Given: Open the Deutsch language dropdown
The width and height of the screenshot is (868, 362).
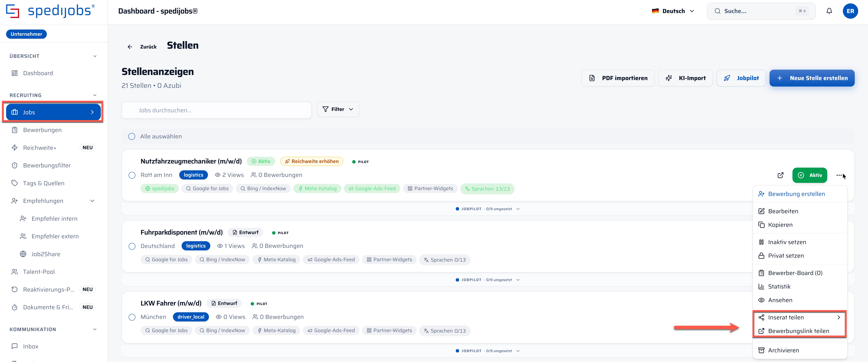Looking at the screenshot, I should point(673,11).
